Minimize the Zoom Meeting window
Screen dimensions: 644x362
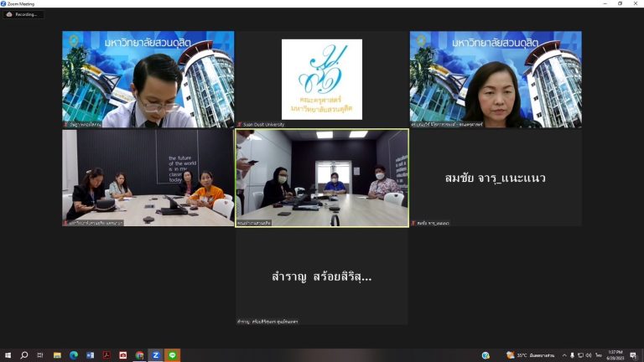(605, 3)
